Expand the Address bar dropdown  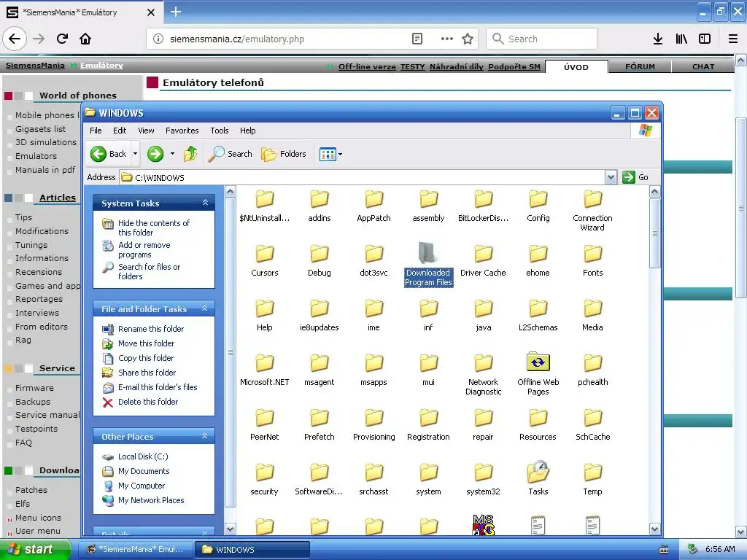tap(611, 177)
